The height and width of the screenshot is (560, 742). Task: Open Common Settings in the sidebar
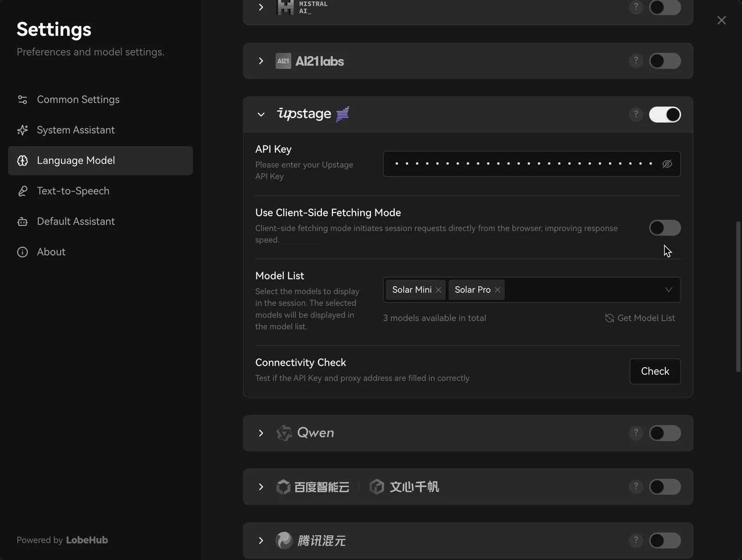tap(78, 99)
